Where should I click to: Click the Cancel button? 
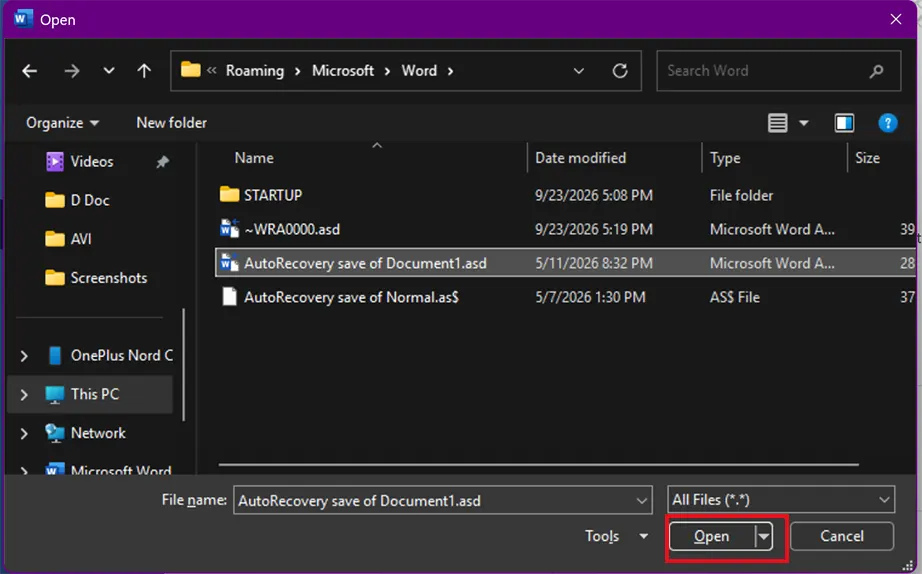[x=841, y=536]
